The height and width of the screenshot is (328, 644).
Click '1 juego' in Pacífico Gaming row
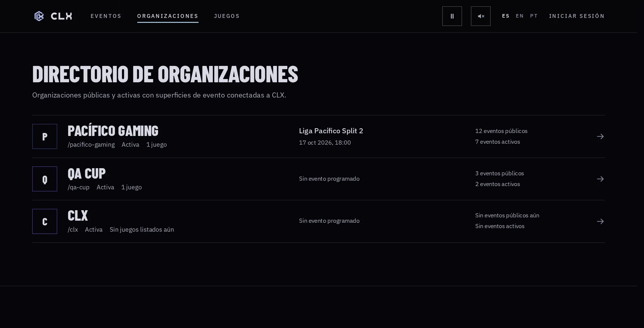(x=157, y=145)
